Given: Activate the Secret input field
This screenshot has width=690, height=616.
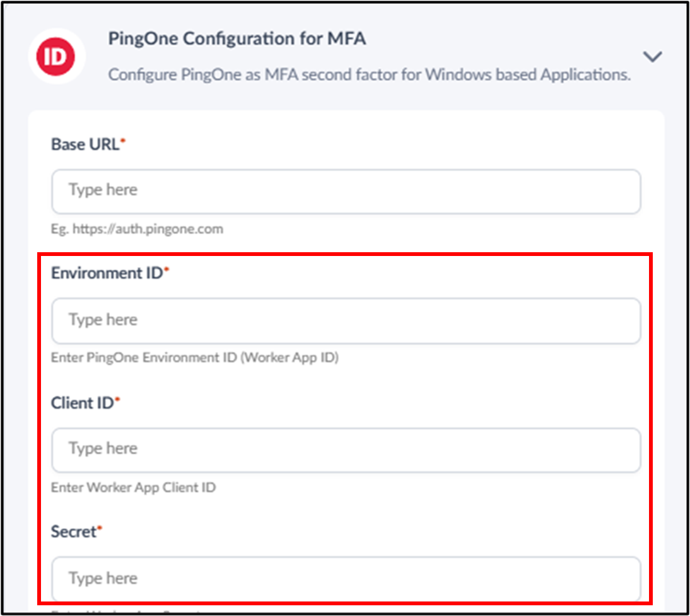Looking at the screenshot, I should pos(346,579).
